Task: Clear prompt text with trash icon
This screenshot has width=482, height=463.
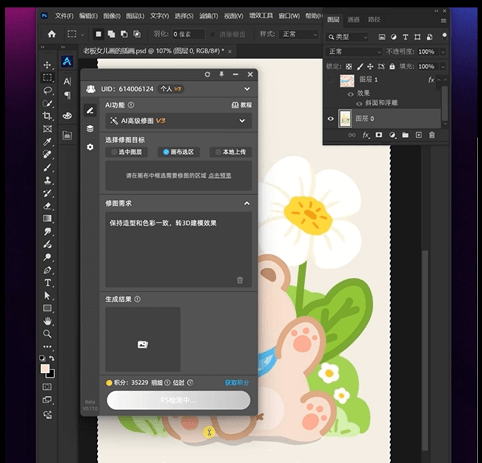Action: (x=240, y=280)
